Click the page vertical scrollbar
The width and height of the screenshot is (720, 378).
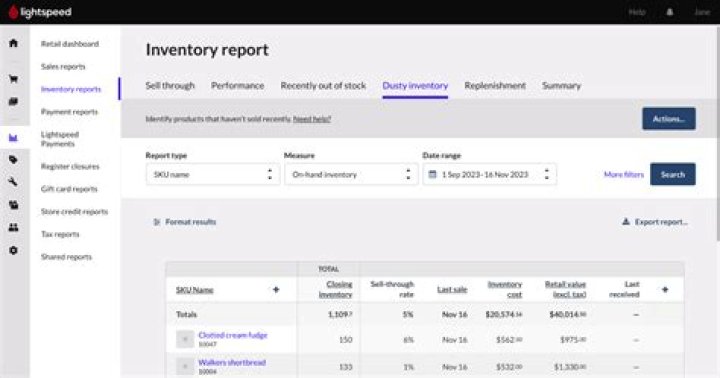tap(717, 133)
